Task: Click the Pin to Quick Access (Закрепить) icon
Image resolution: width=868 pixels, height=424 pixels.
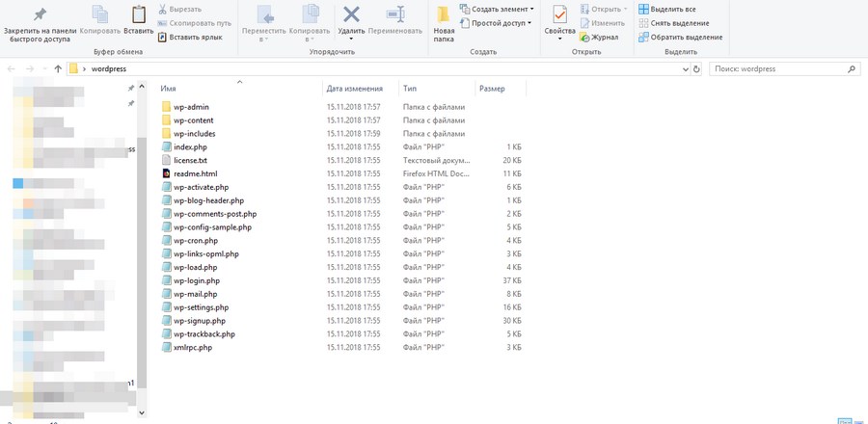Action: (x=40, y=13)
